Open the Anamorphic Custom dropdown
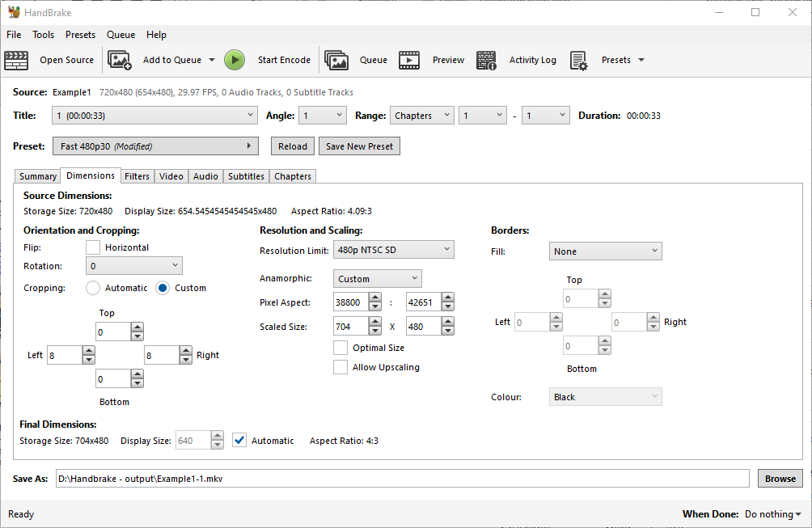Screen dimensions: 812x528 click(378, 278)
